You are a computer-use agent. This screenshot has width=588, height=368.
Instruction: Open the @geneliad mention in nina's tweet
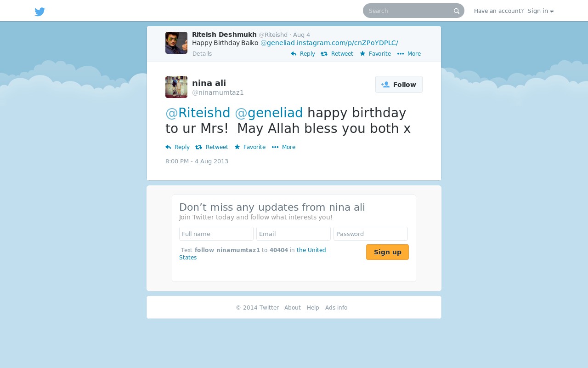click(269, 113)
